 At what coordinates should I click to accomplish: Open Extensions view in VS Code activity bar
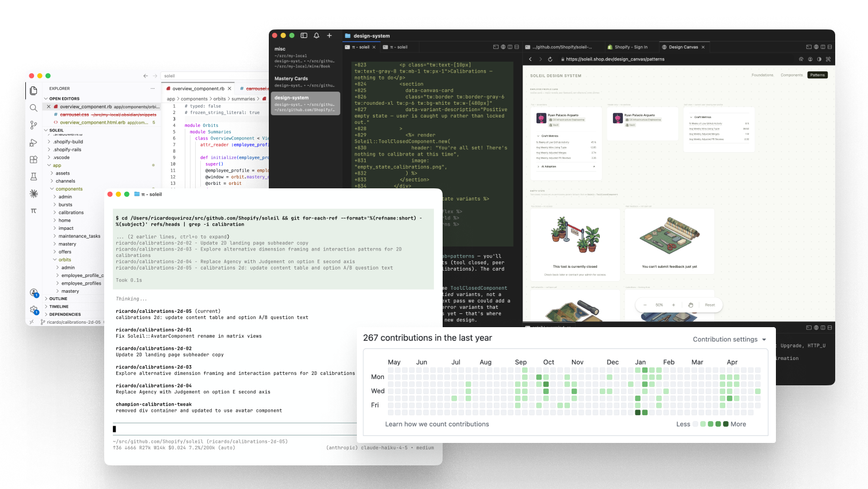(33, 160)
